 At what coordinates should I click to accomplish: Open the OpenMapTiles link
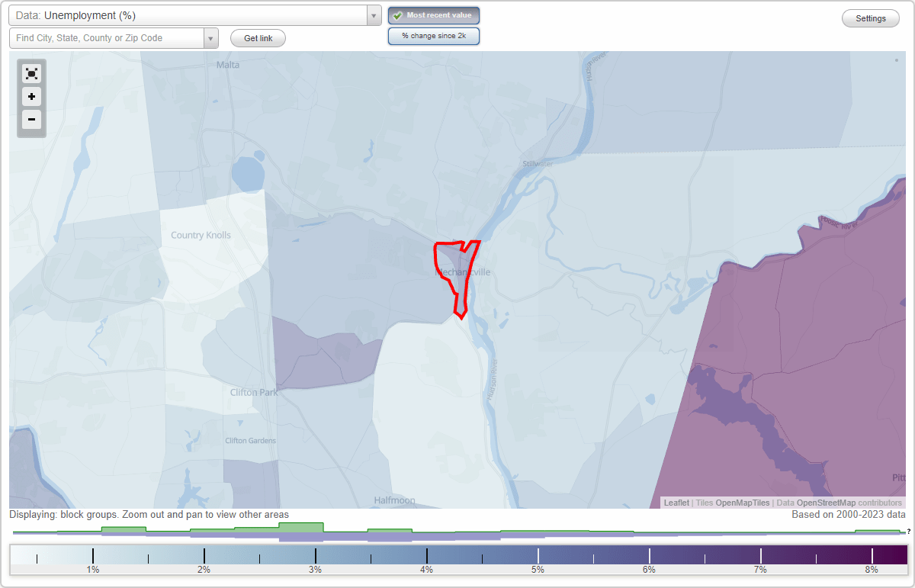coord(741,503)
